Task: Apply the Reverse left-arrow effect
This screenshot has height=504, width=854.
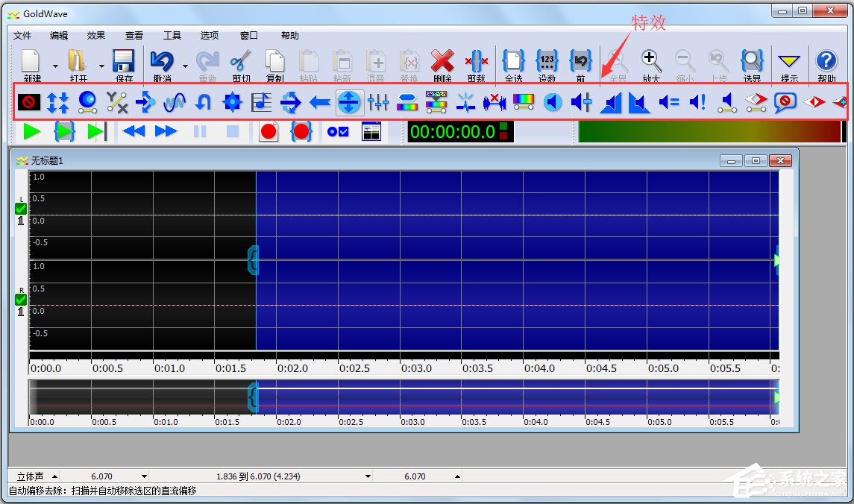Action: tap(320, 102)
